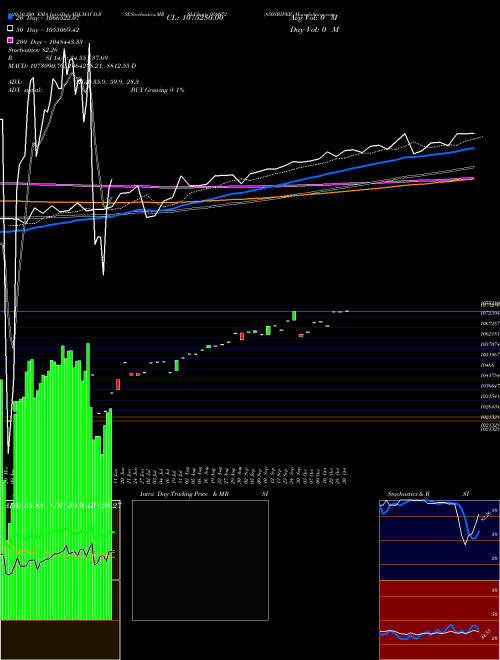The width and height of the screenshot is (500, 660).
Task: Click the last date label '30 Oct' on axis
Action: pyautogui.click(x=345, y=476)
